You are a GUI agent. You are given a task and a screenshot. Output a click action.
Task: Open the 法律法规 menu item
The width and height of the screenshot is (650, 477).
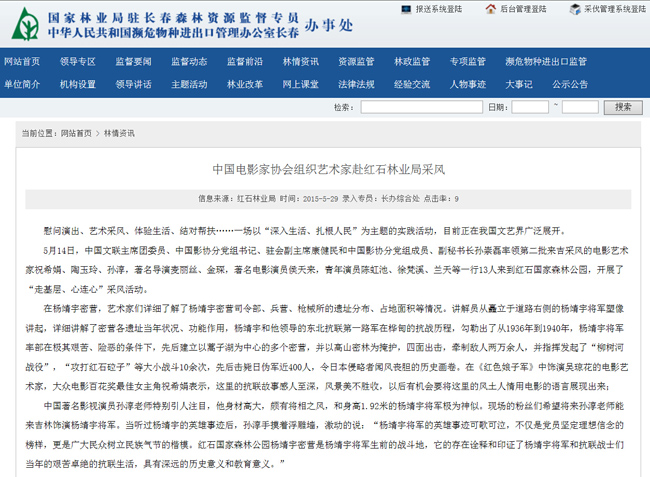coord(356,85)
